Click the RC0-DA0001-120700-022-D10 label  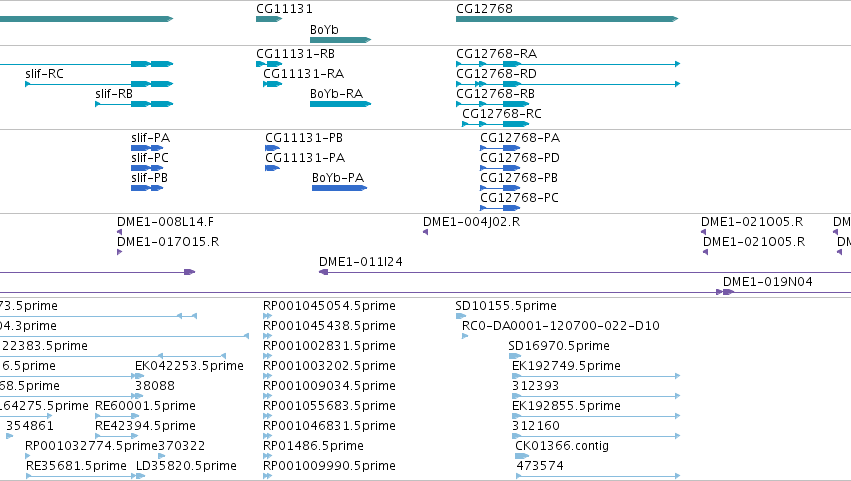pyautogui.click(x=561, y=326)
